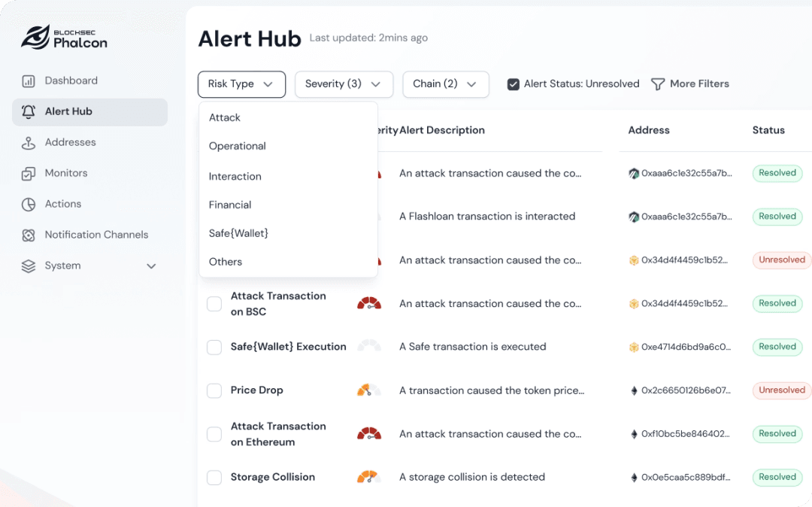Open the Severity (3) dropdown
The width and height of the screenshot is (812, 507).
tap(343, 84)
